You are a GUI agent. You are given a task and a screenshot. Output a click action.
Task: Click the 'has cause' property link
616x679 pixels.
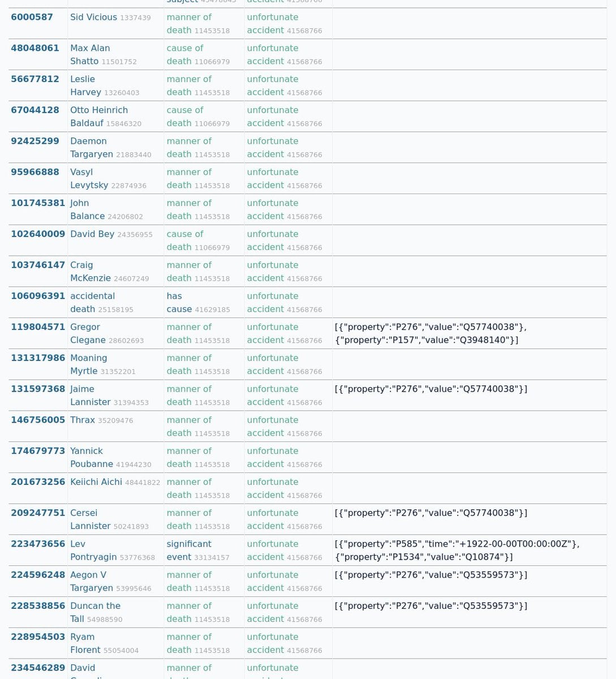tap(179, 303)
